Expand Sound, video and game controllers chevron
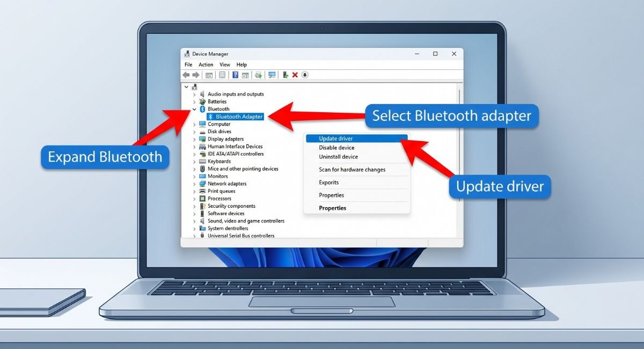Viewport: 644px width, 349px height. tap(194, 221)
